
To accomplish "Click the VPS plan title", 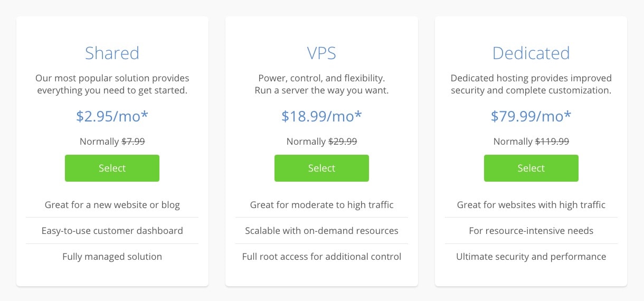I will point(321,53).
